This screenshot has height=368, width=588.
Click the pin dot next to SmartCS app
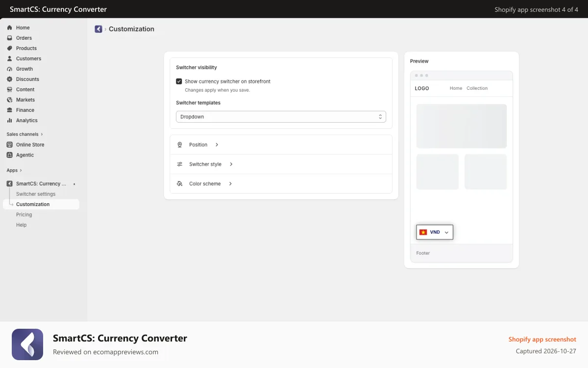tap(74, 184)
